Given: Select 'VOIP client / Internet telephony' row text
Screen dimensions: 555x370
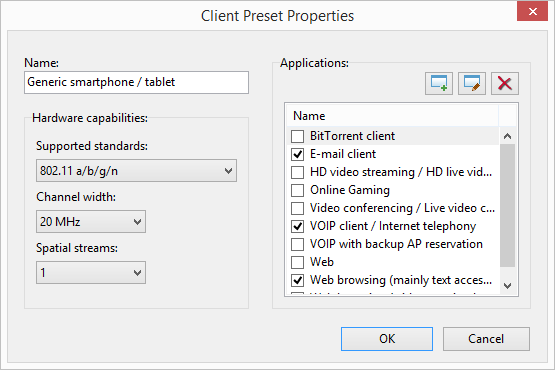Looking at the screenshot, I should point(393,226).
